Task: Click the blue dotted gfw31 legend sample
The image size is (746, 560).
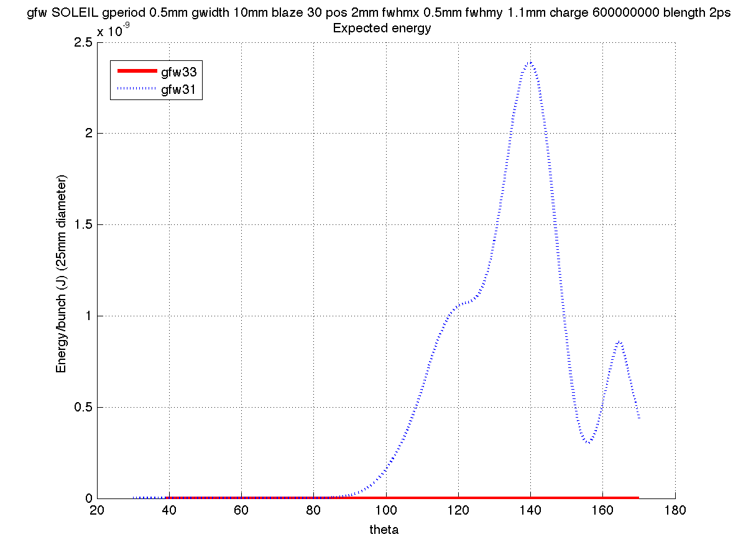Action: [137, 90]
